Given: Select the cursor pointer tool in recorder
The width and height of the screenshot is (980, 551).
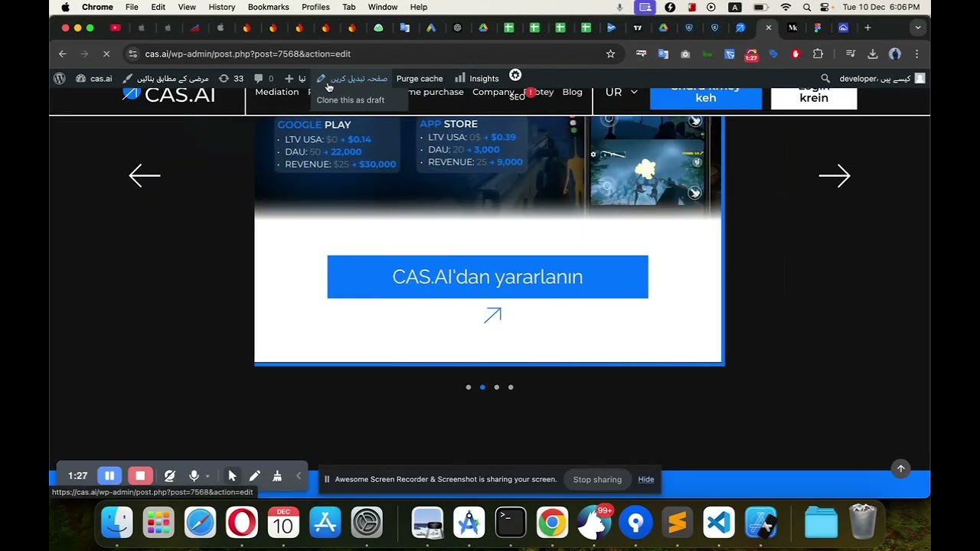Looking at the screenshot, I should pos(232,475).
